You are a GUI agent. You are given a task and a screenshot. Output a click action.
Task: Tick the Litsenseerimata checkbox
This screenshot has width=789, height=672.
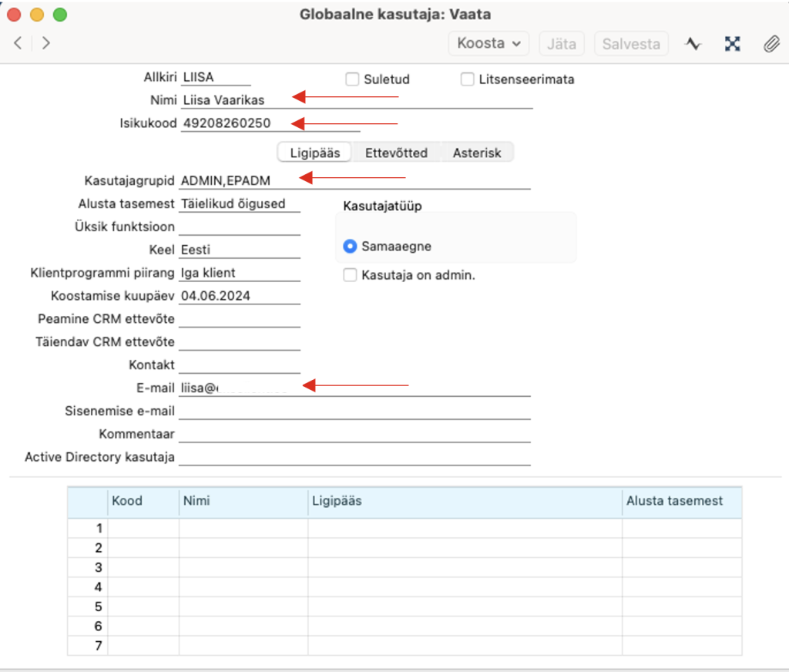[x=467, y=79]
